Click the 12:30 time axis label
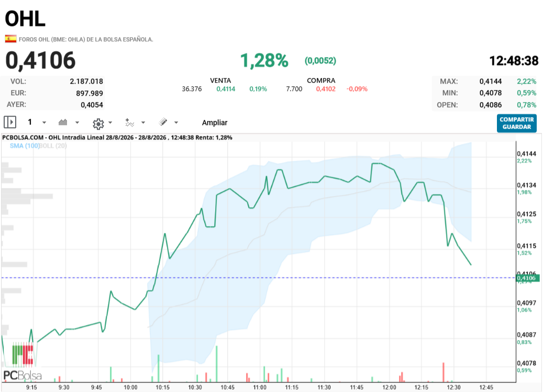543x392 pixels. tap(453, 387)
